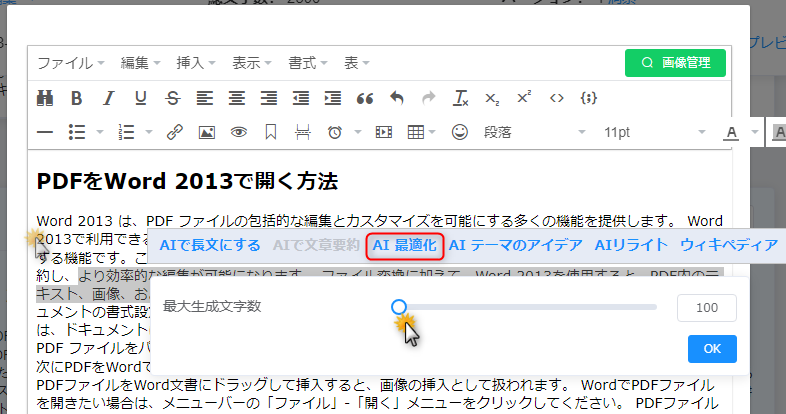
Task: Open the 表 menu
Action: pos(356,63)
